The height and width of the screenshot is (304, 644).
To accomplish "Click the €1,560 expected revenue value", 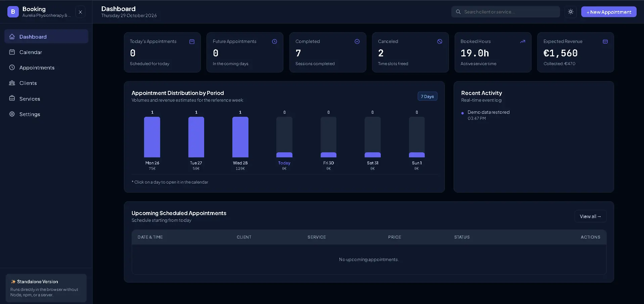I will (560, 53).
